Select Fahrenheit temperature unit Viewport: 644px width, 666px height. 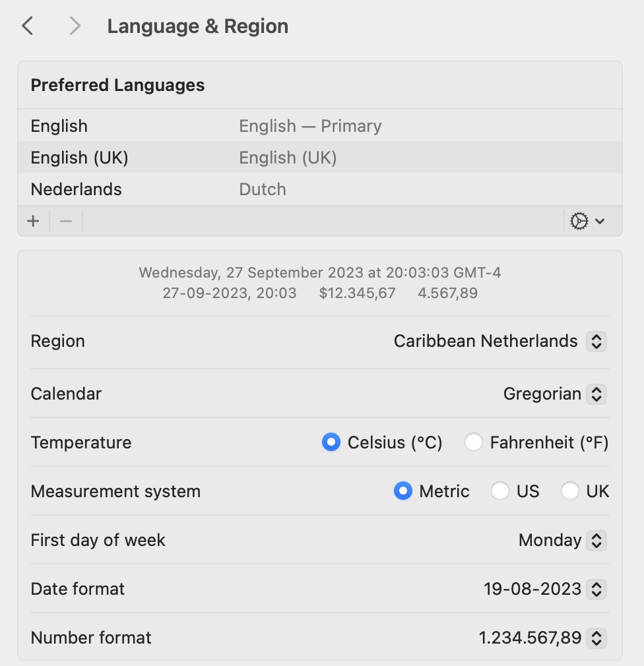coord(474,442)
